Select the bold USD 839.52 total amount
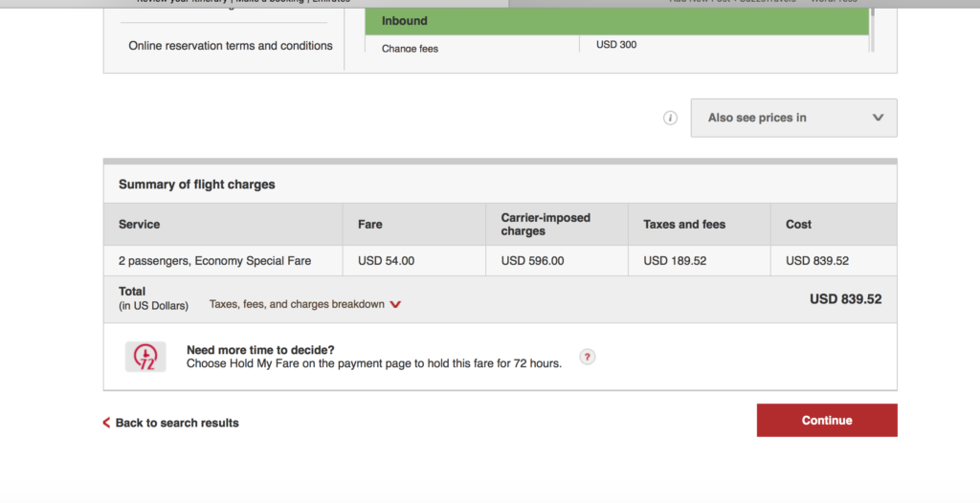 [846, 299]
